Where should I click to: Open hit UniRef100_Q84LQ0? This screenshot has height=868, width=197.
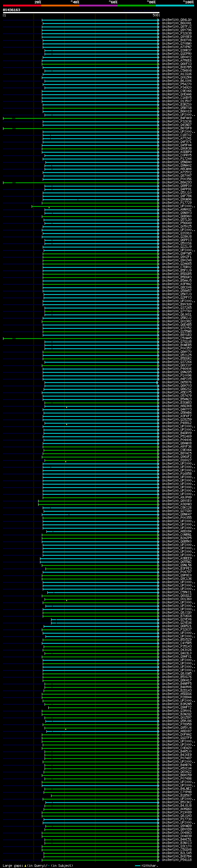pos(176,20)
